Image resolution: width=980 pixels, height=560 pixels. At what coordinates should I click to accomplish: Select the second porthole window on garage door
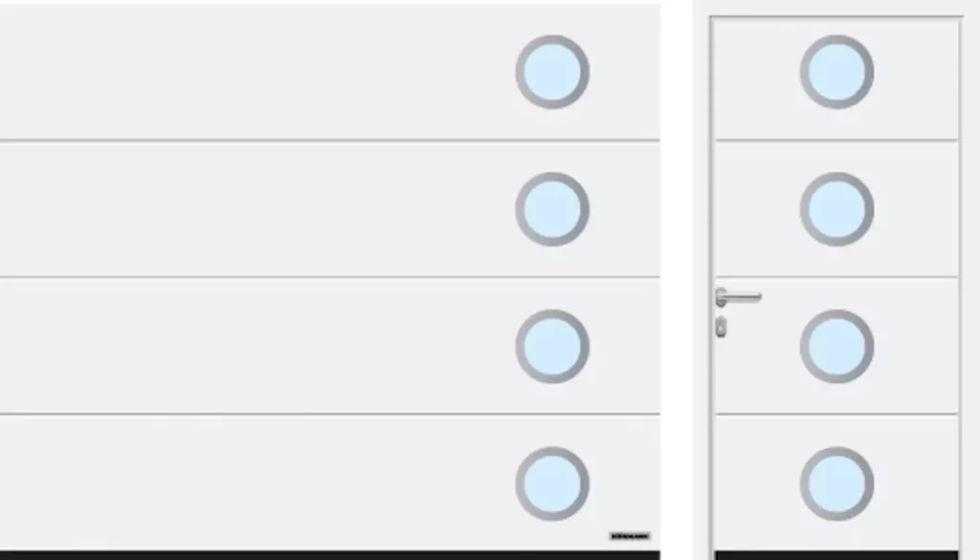pyautogui.click(x=552, y=209)
